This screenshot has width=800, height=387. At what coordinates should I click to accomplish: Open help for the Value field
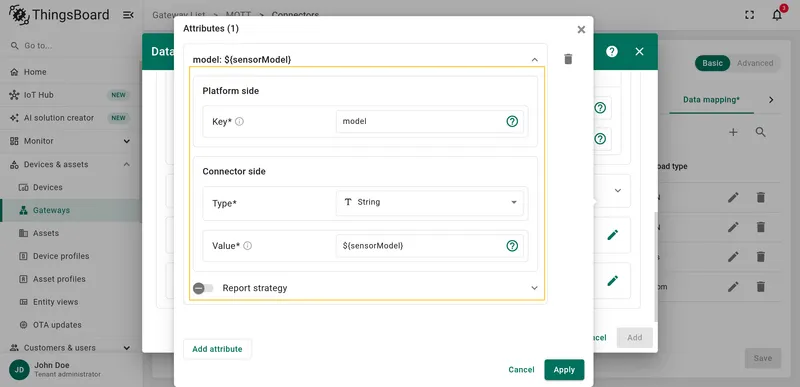512,246
